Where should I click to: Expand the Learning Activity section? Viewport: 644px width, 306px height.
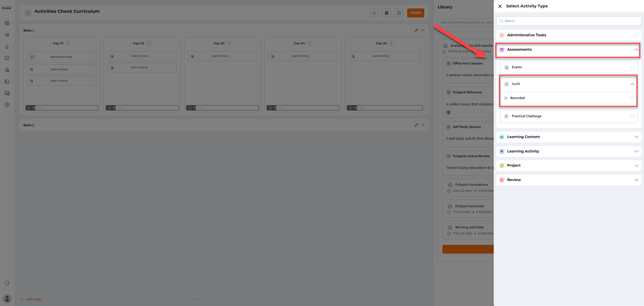tap(636, 151)
